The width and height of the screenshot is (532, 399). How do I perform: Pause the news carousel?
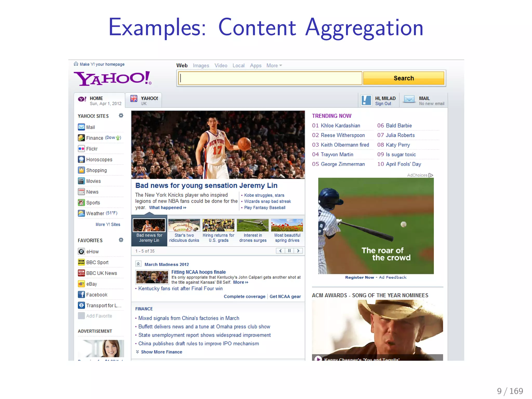289,251
